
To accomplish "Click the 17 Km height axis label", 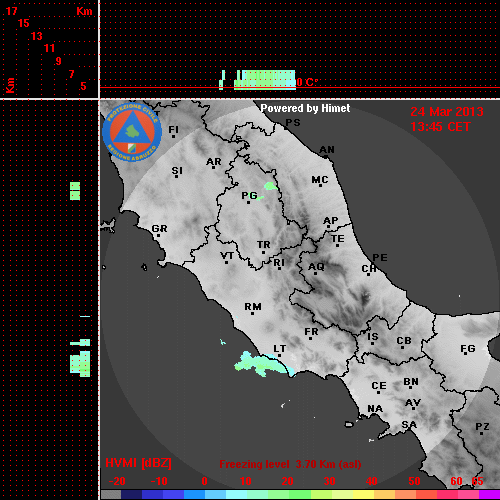I will click(11, 11).
